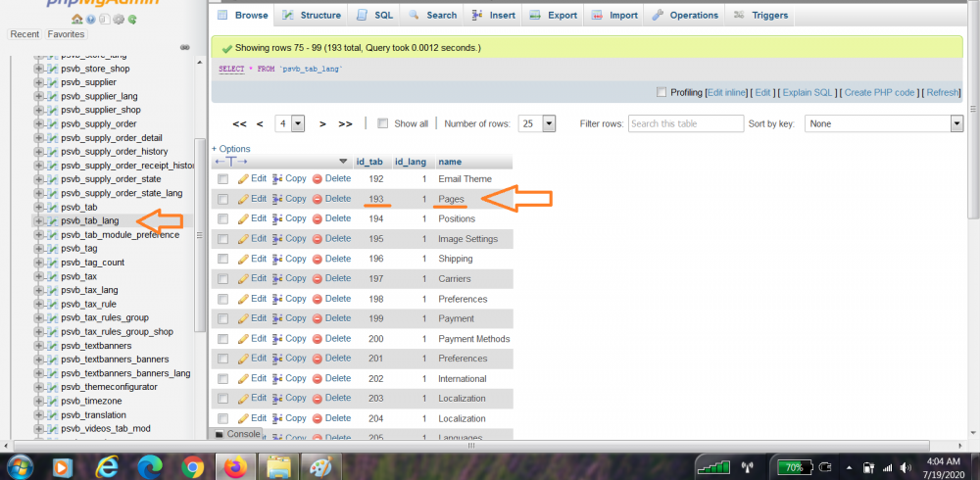
Task: Click the Edit inline link
Action: click(726, 92)
